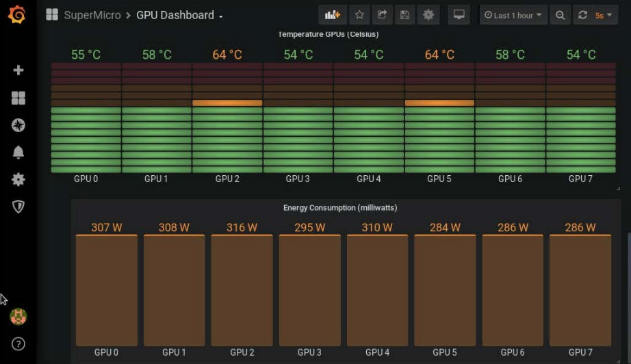631x364 pixels.
Task: Save the dashboard with disk icon
Action: coord(405,15)
